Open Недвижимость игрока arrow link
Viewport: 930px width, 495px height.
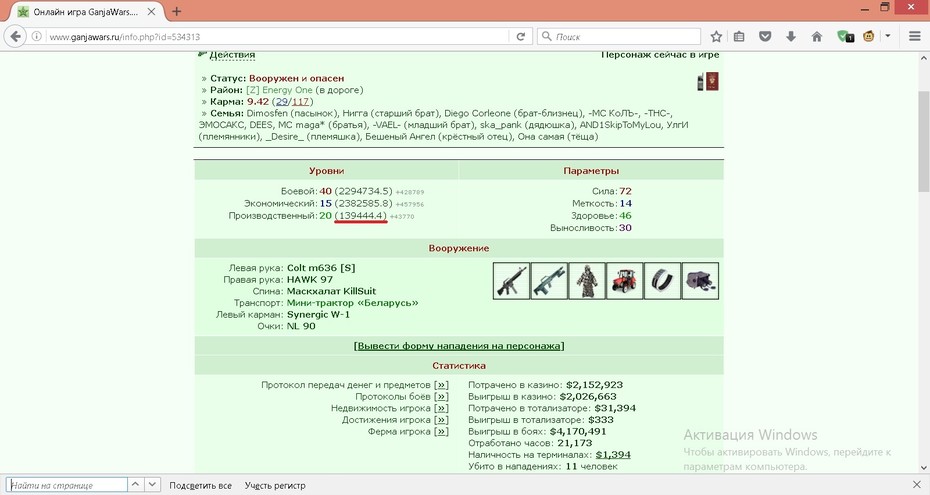(x=441, y=408)
